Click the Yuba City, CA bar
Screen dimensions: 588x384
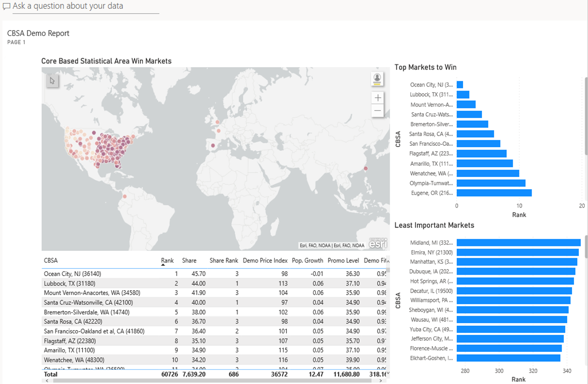pyautogui.click(x=511, y=329)
